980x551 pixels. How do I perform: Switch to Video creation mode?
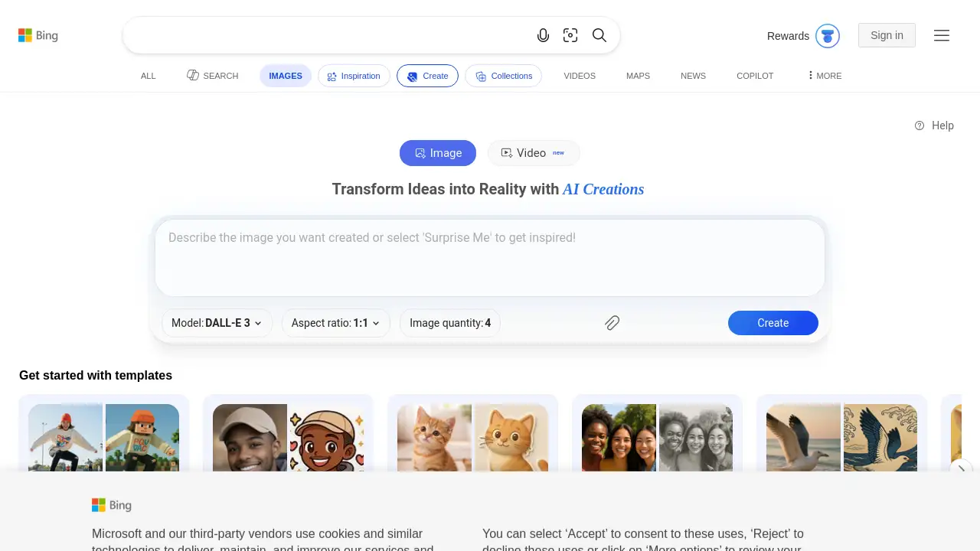coord(531,153)
